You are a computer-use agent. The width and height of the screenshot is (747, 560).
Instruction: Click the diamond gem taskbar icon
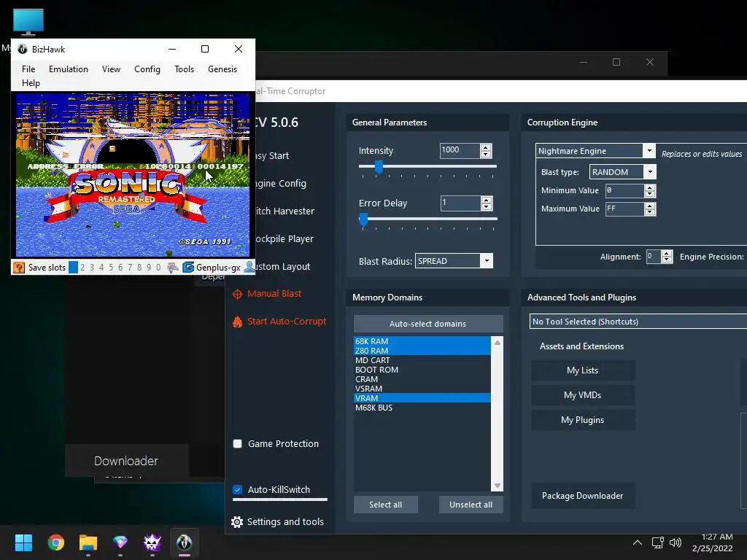point(120,542)
